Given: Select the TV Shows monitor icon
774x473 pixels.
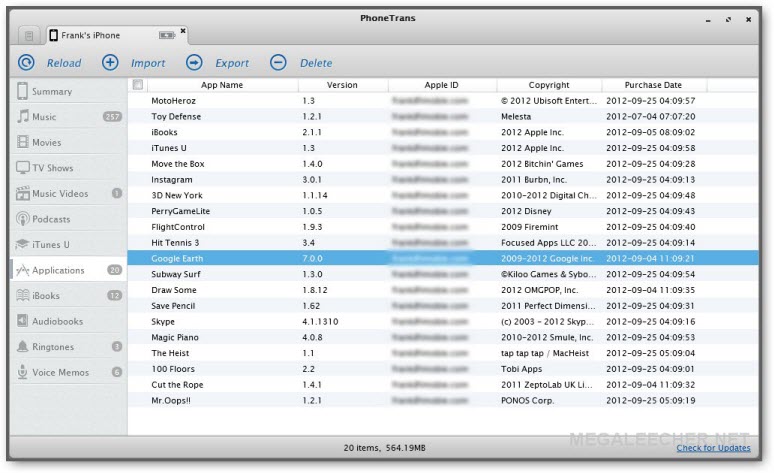Looking at the screenshot, I should coord(23,168).
